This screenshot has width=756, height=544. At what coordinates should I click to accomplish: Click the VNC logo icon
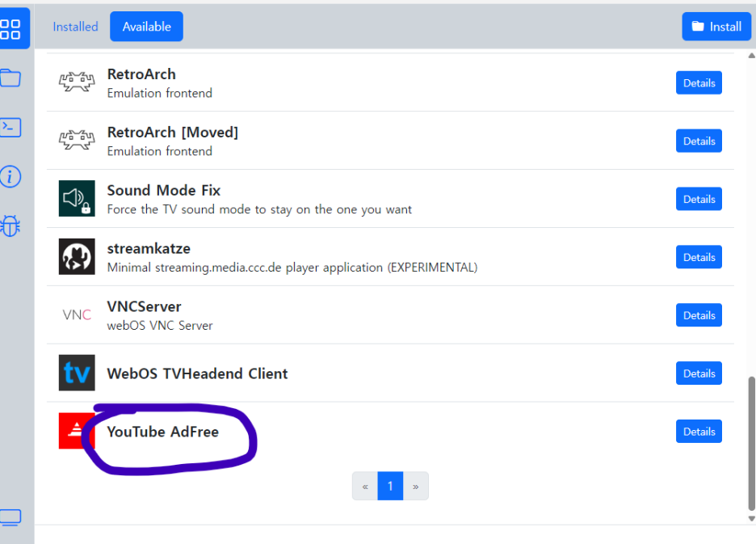pos(77,314)
